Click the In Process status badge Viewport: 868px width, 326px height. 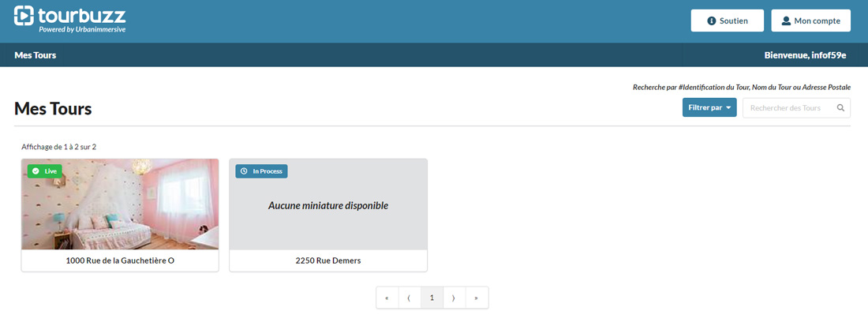(x=261, y=171)
